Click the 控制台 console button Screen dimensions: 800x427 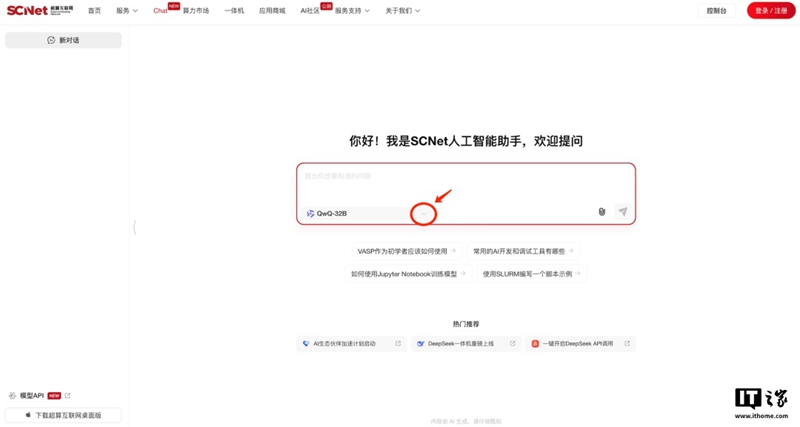pyautogui.click(x=716, y=11)
